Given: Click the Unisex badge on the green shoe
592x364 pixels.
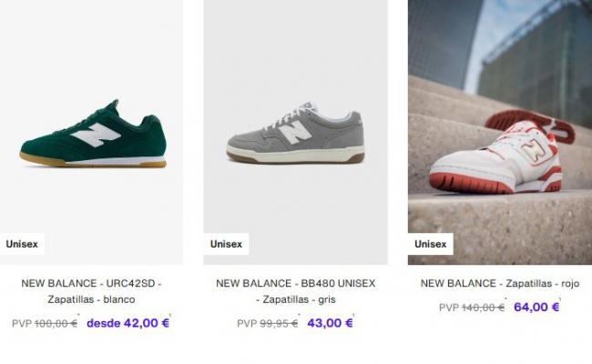Looking at the screenshot, I should point(22,244).
